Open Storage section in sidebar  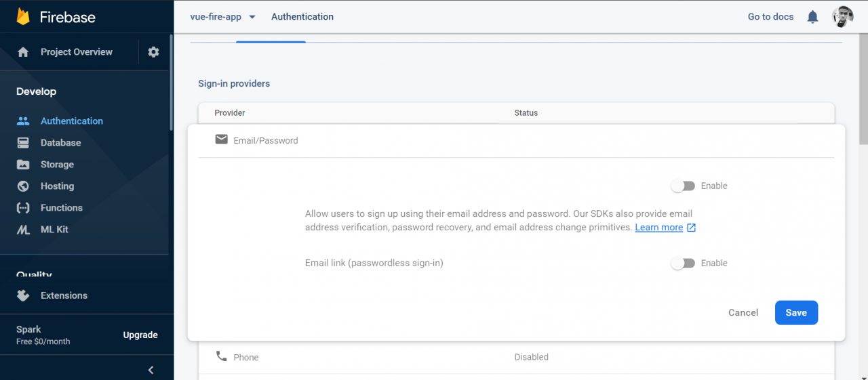tap(57, 165)
